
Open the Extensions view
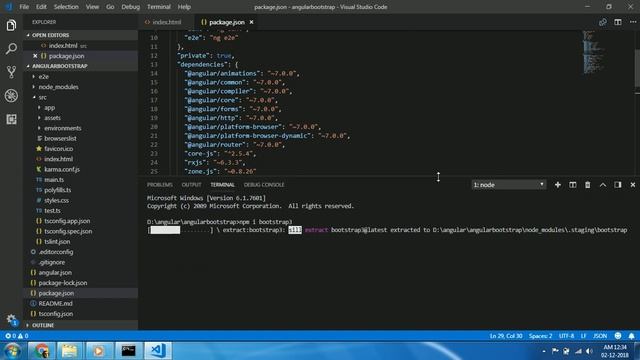click(x=11, y=119)
